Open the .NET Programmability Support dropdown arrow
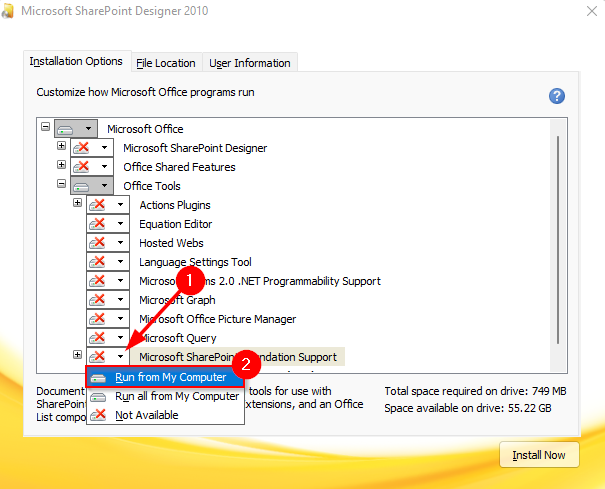This screenshot has width=605, height=489. (x=121, y=281)
